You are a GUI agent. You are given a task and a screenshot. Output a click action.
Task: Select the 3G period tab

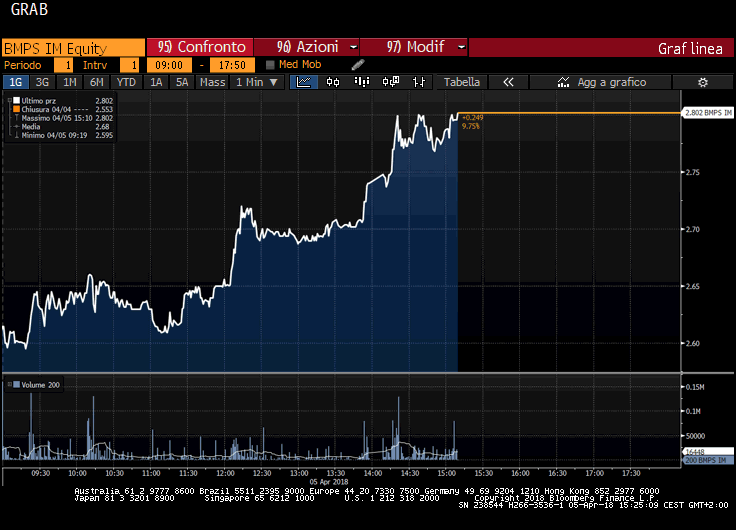(42, 82)
